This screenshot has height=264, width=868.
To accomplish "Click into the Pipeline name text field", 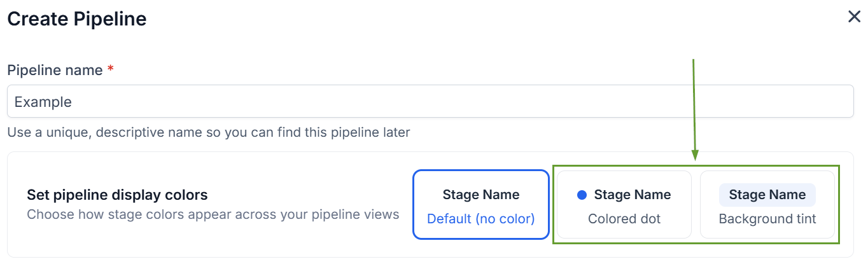I will pos(430,102).
